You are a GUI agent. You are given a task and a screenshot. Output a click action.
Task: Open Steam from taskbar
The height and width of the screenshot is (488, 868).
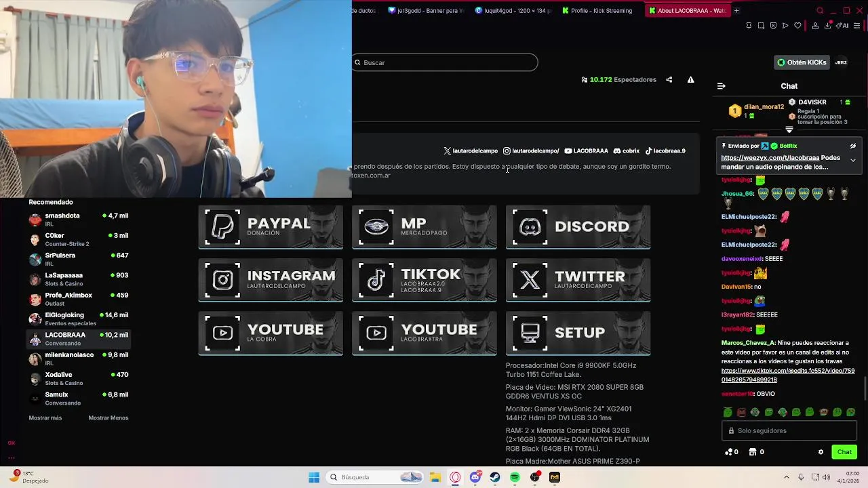(495, 477)
